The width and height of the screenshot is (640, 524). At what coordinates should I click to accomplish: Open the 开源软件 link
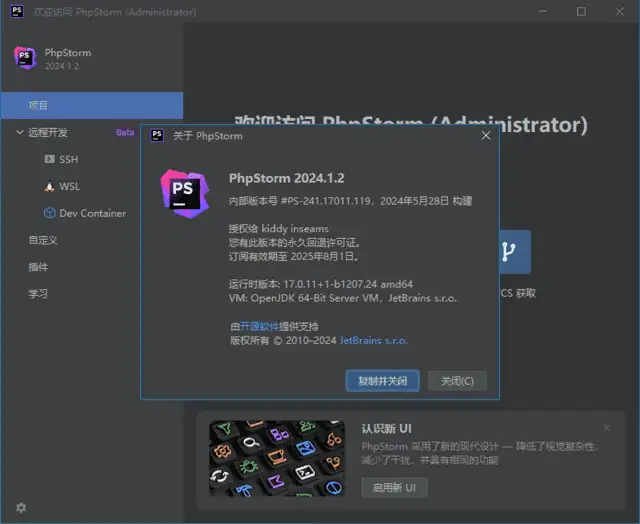(x=256, y=326)
